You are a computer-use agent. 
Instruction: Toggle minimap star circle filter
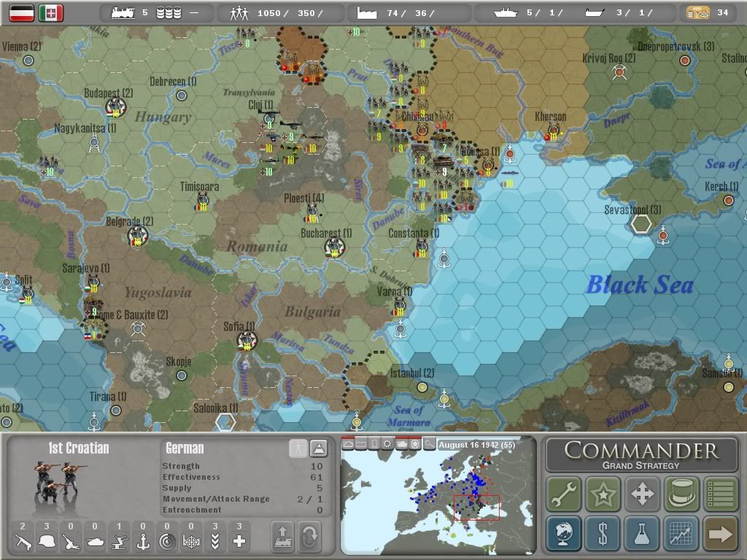tap(415, 444)
